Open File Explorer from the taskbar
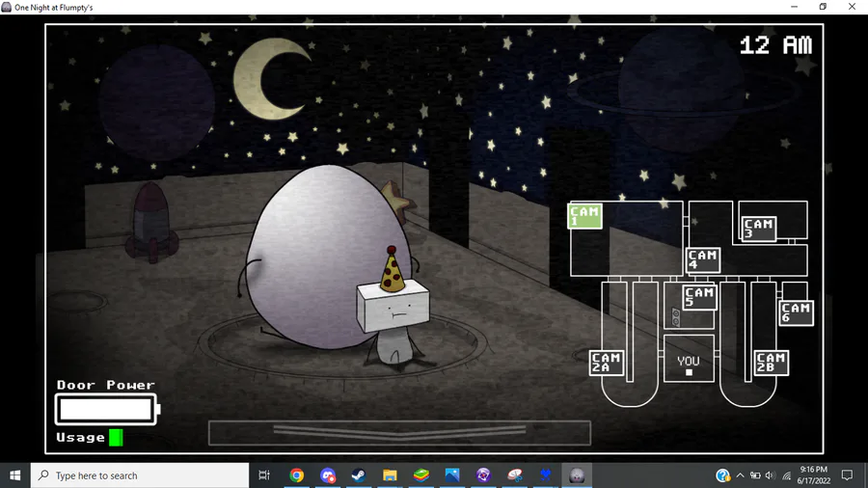Viewport: 868px width, 488px height. [390, 475]
